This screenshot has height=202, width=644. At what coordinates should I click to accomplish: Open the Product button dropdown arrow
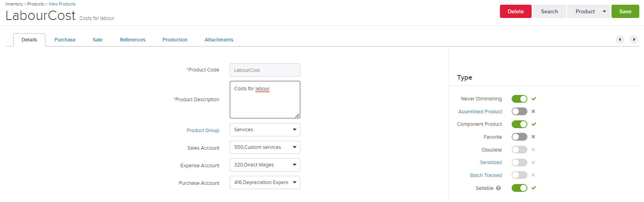[604, 11]
